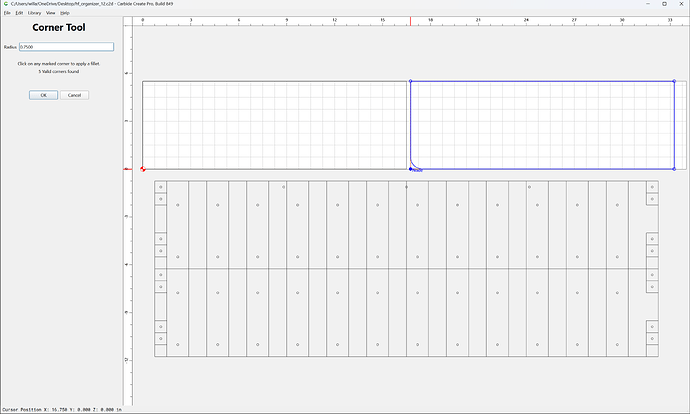Click the Carbide Create app icon in title bar
Image resolution: width=690 pixels, height=414 pixels.
coord(6,4)
